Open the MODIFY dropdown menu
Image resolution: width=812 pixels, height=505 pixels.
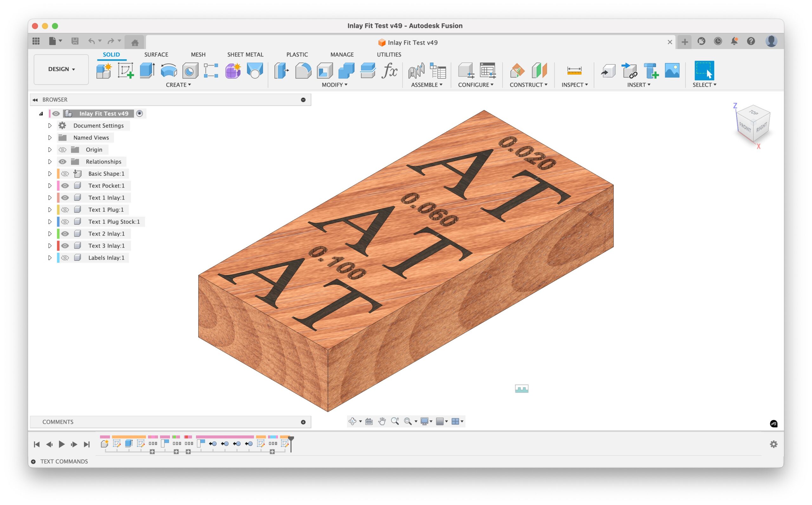[334, 85]
